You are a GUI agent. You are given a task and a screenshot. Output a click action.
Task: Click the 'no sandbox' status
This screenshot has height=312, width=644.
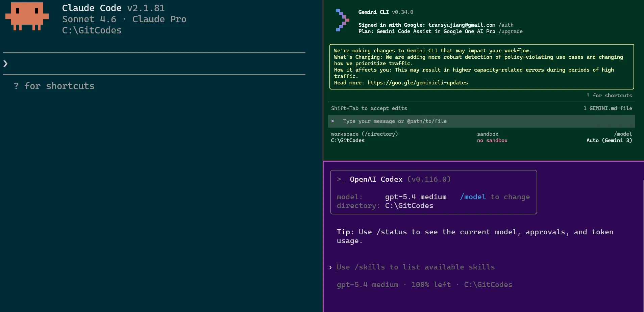point(492,140)
